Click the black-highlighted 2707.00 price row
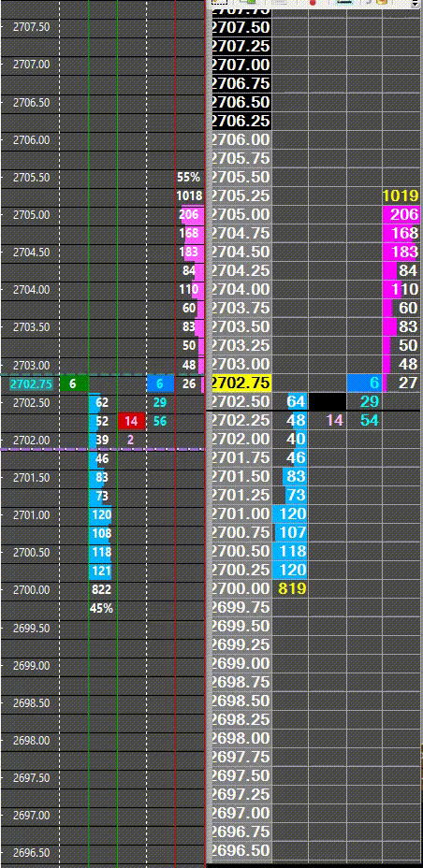Screen dimensions: 423x868 click(x=241, y=65)
